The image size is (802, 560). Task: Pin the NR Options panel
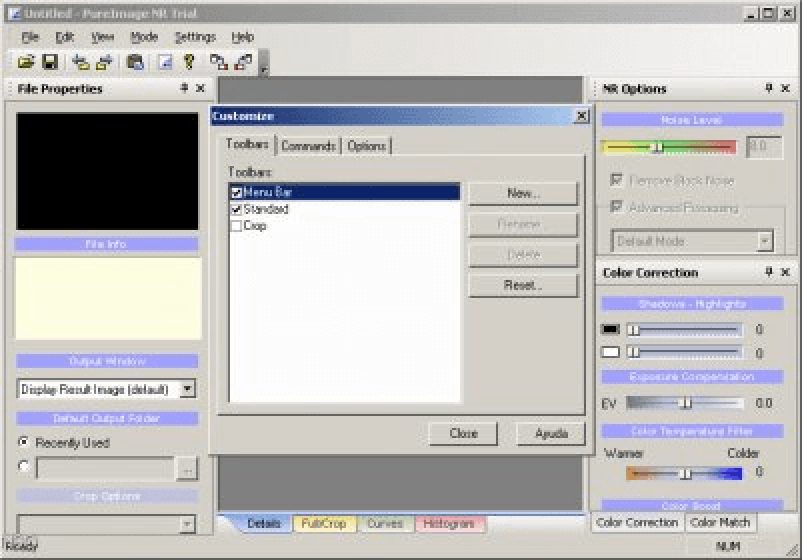pyautogui.click(x=769, y=88)
